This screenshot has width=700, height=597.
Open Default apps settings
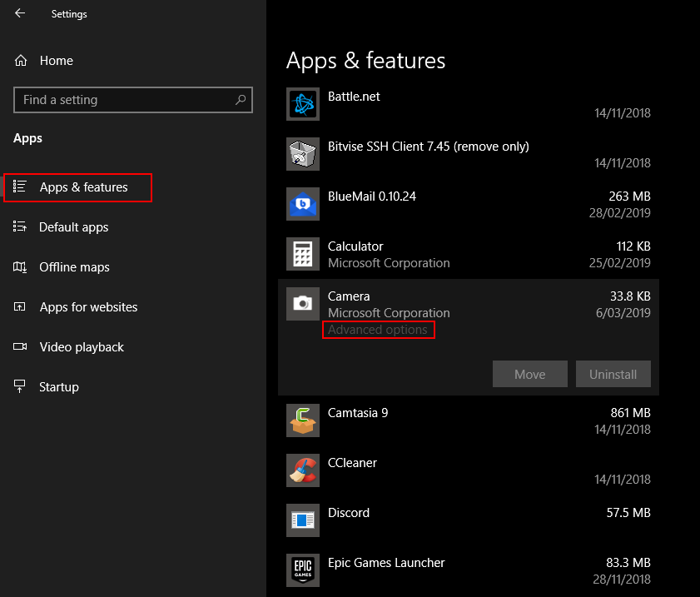pos(73,227)
